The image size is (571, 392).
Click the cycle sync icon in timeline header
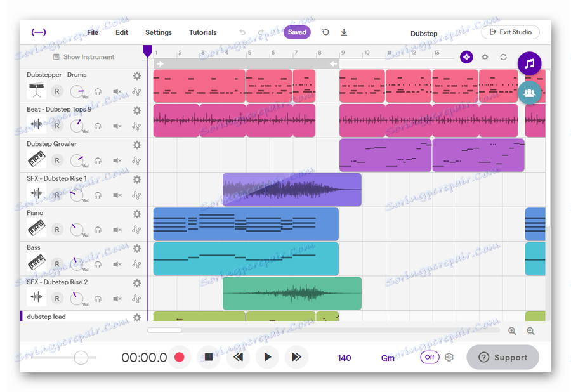point(503,57)
